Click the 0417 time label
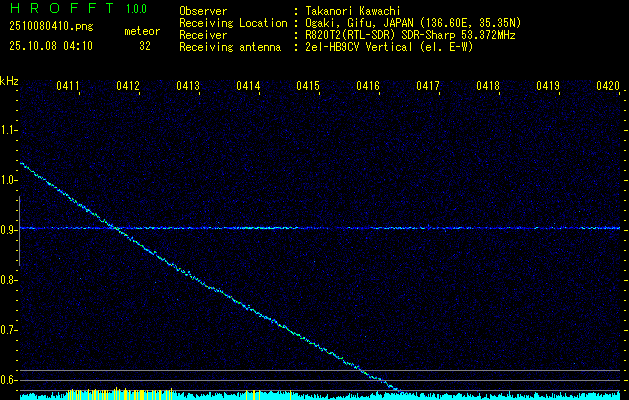The image size is (629, 400). coord(428,87)
